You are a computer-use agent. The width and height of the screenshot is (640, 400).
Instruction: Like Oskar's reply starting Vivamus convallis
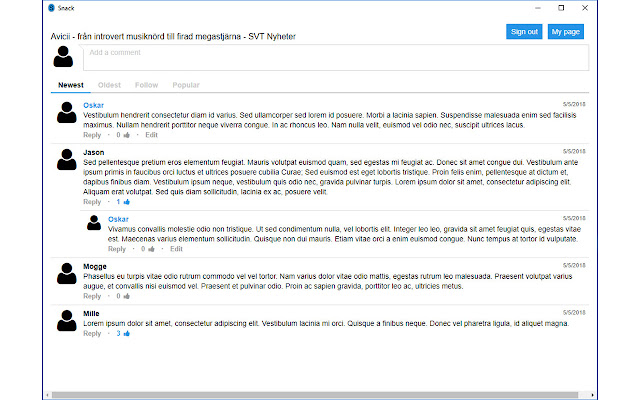pos(151,249)
